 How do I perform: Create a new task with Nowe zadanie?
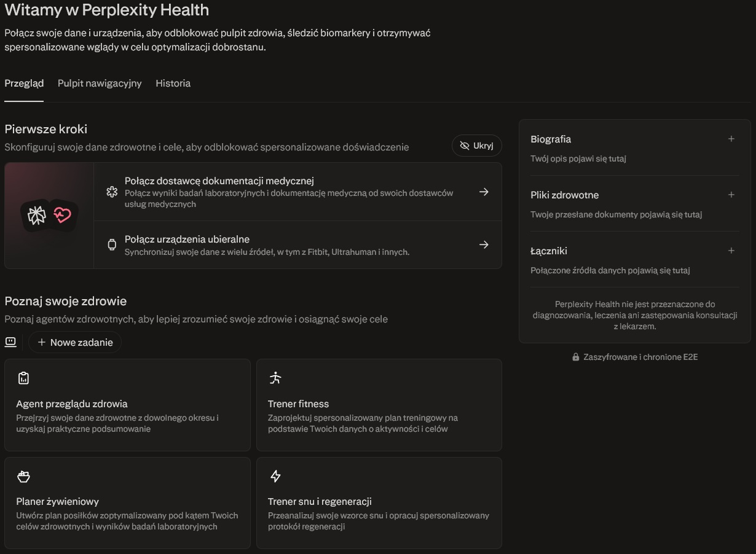point(75,342)
